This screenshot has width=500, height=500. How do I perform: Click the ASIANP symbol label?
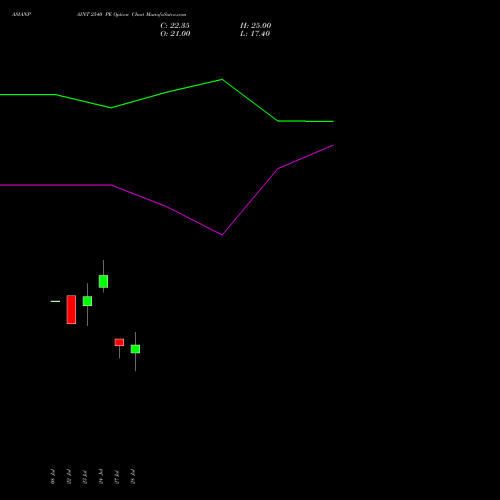click(21, 14)
